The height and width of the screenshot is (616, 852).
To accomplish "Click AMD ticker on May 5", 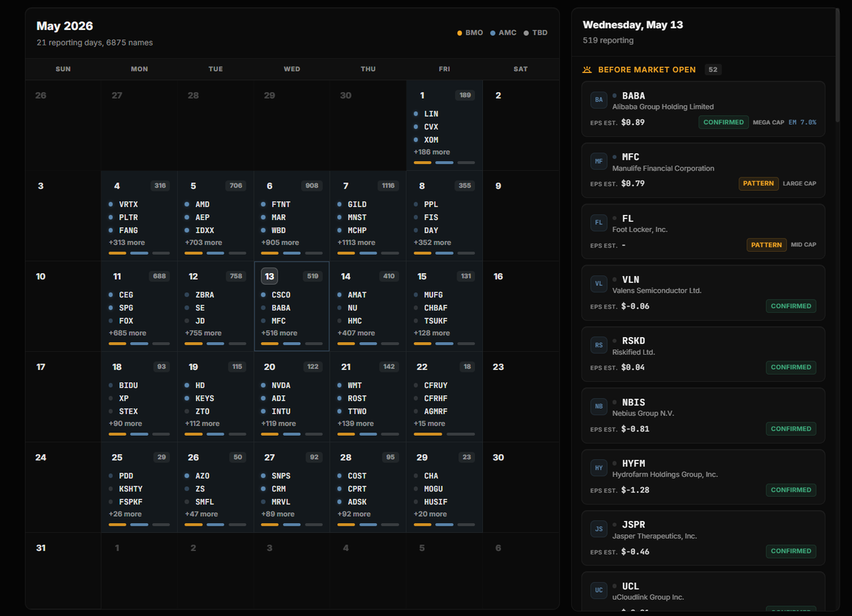I will [x=202, y=204].
